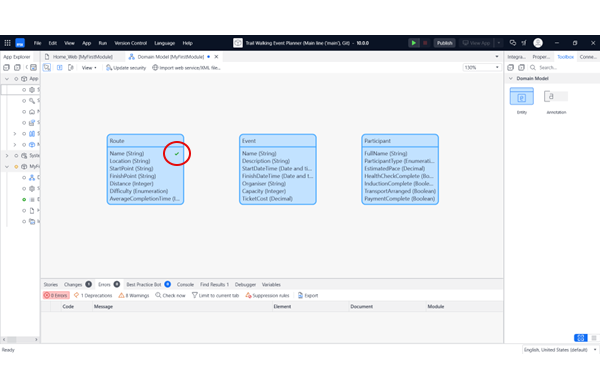Viewport: 600px width, 390px height.
Task: Switch to the Console tab
Action: pos(185,284)
